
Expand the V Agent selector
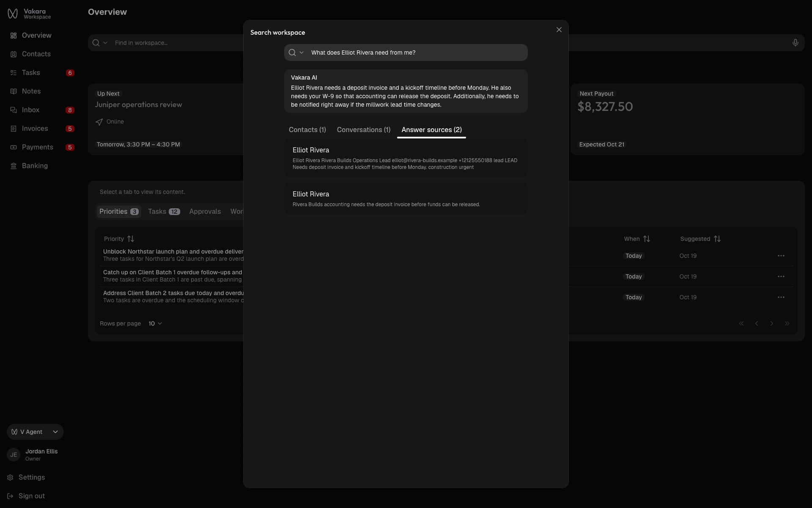tap(35, 432)
